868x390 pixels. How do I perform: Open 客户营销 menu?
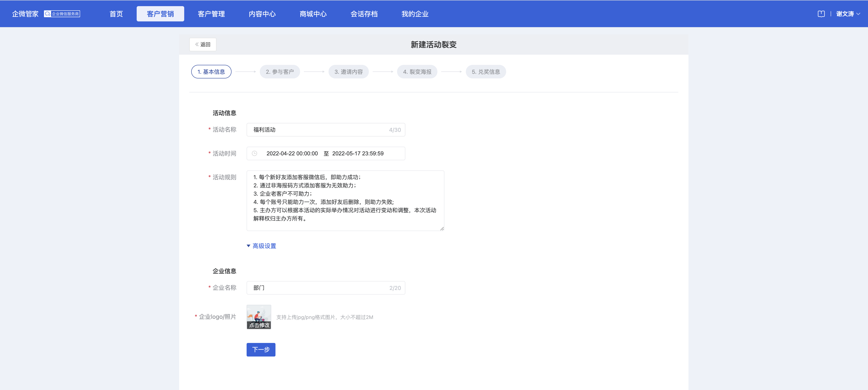coord(160,14)
